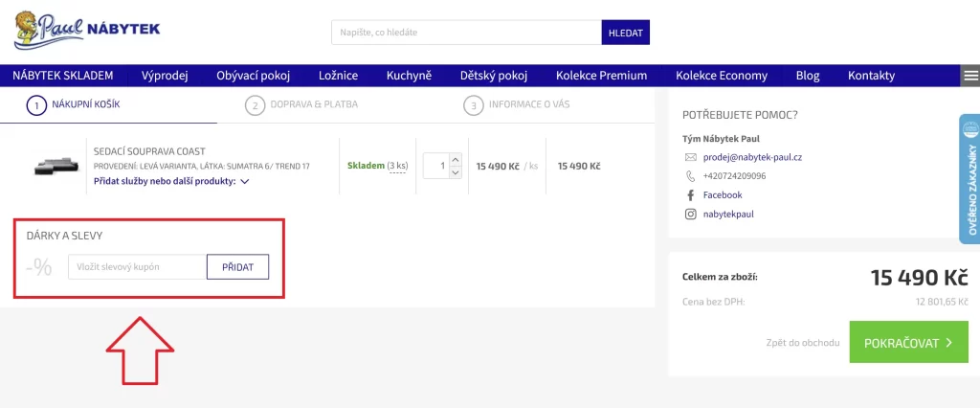The image size is (980, 408).
Task: Click the 12 801,65 Kč price without VAT
Action: pos(942,302)
